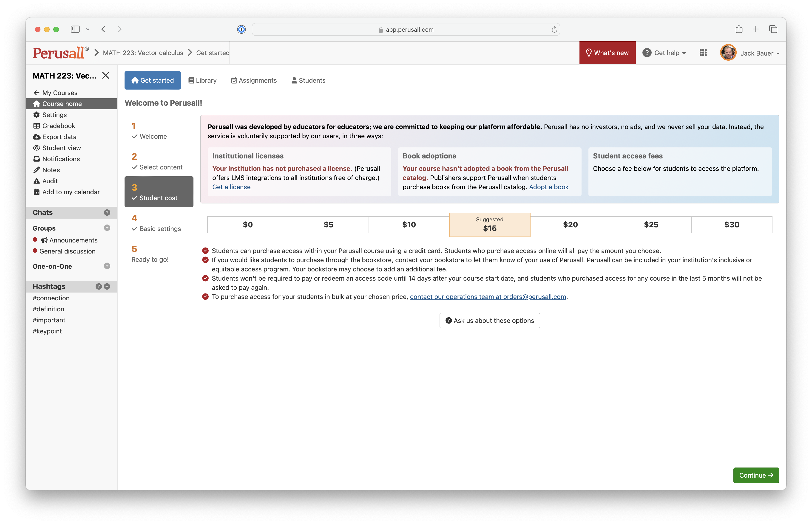Click the Perusall home logo icon
The width and height of the screenshot is (812, 524).
(59, 53)
